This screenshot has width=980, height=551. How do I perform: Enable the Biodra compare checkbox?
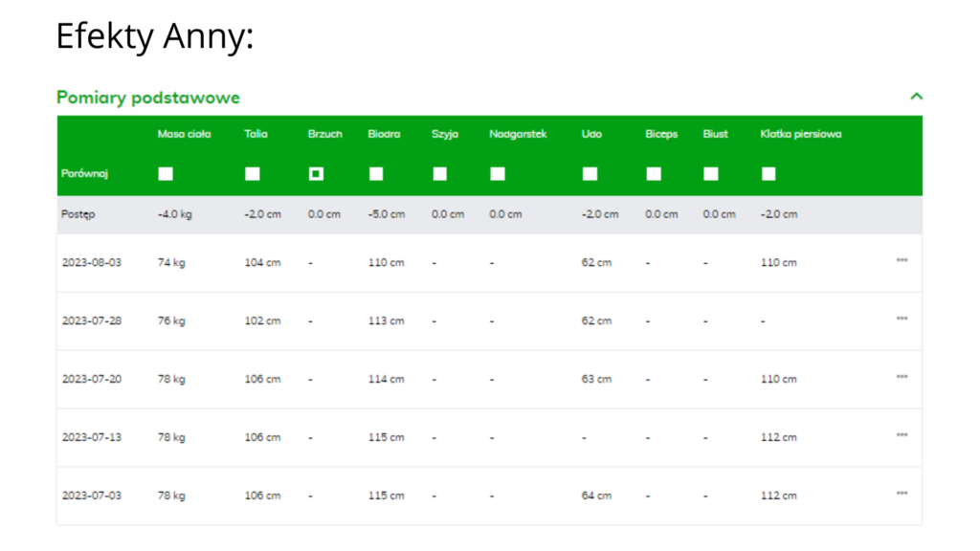point(376,174)
